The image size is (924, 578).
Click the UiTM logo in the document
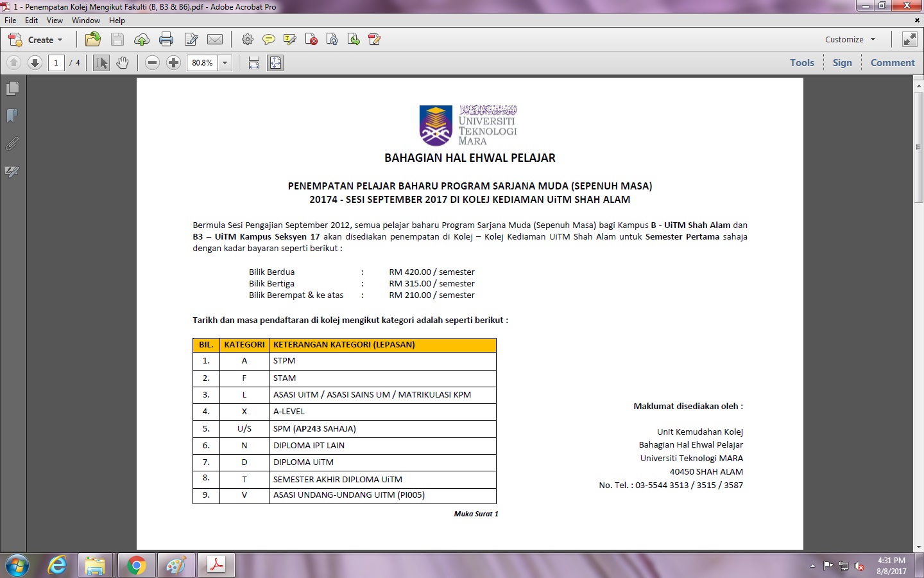468,125
